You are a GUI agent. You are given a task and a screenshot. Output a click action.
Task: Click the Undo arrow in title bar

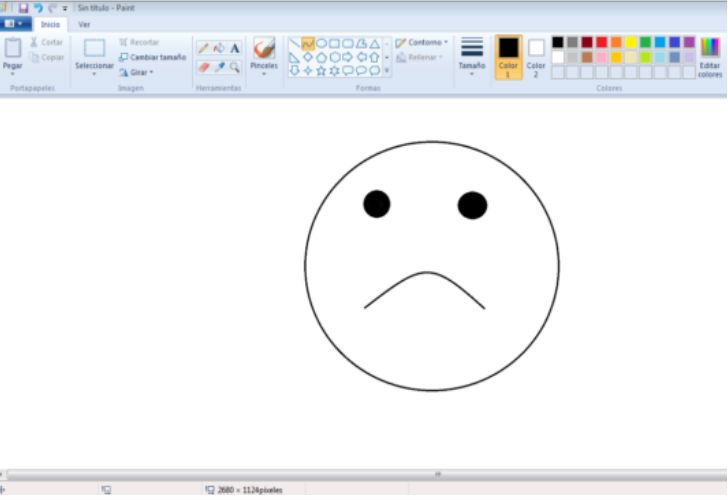coord(38,8)
